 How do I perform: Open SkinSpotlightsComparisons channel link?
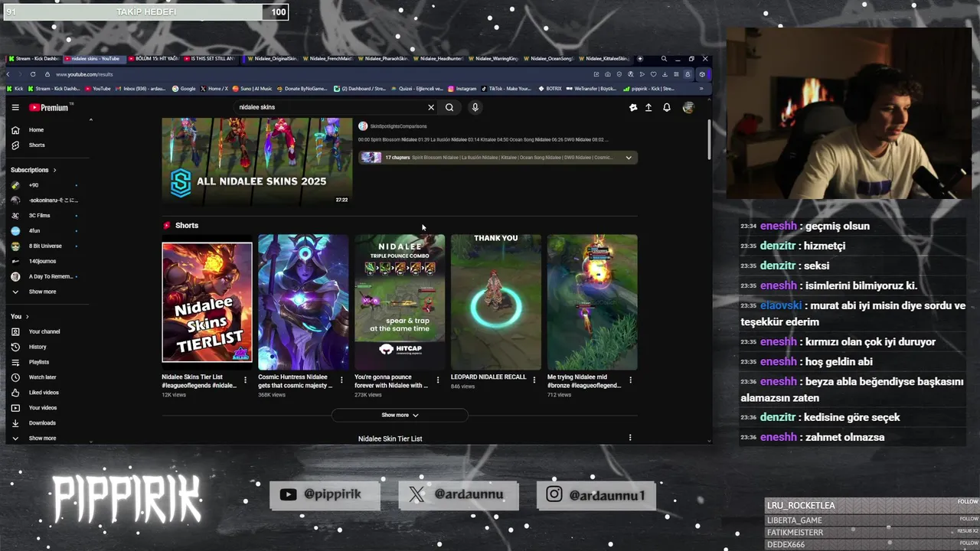point(398,126)
